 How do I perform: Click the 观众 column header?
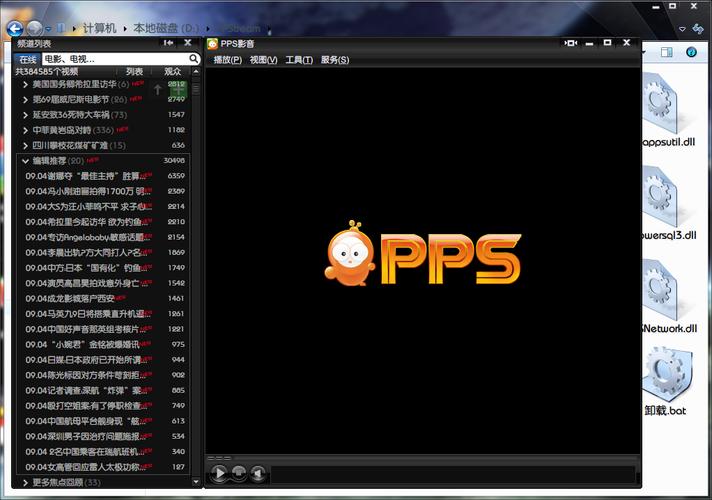(173, 71)
